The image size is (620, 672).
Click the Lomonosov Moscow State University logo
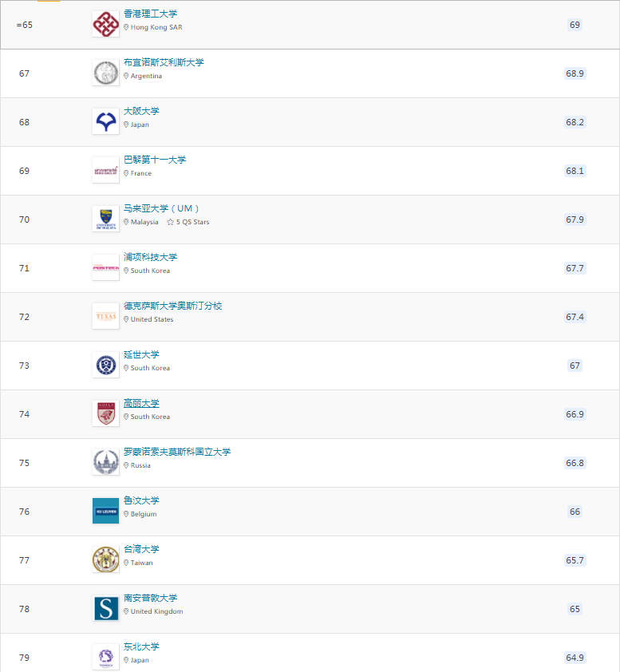coord(106,462)
